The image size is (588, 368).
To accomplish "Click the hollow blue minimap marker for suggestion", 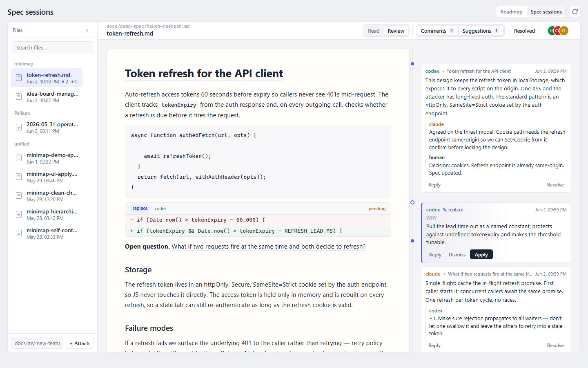I will pos(412,202).
